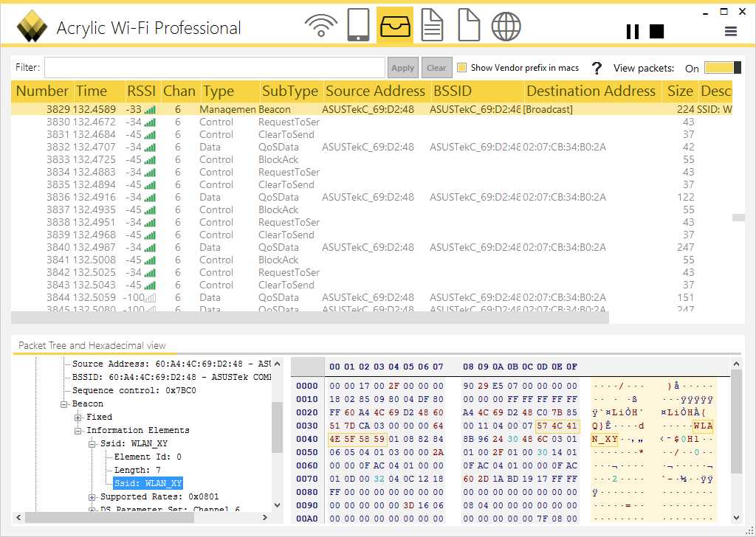Click the ASCII text WLA in hex view
The width and height of the screenshot is (756, 537).
pyautogui.click(x=703, y=426)
